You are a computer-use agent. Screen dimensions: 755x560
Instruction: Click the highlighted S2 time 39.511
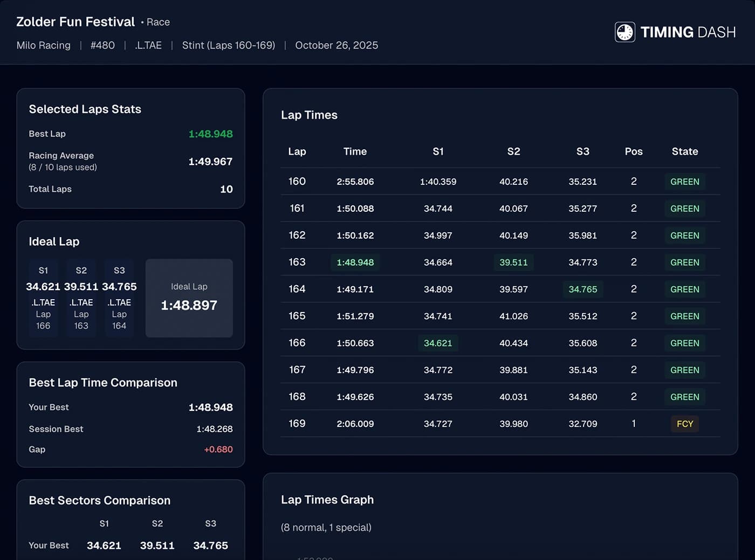pyautogui.click(x=513, y=262)
